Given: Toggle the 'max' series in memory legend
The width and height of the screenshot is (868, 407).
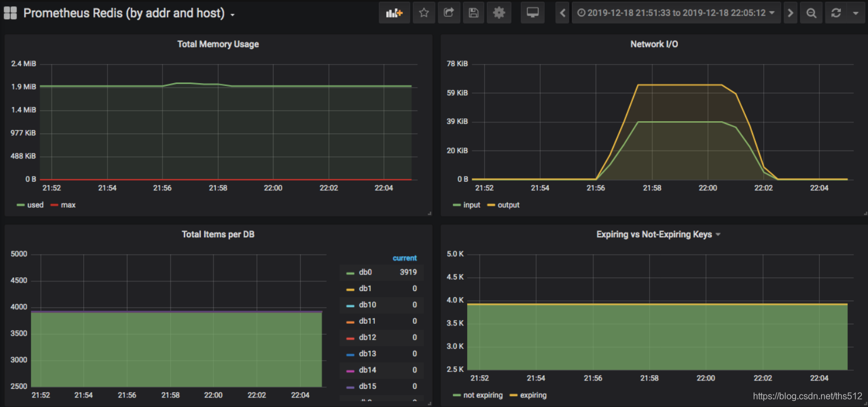Looking at the screenshot, I should pyautogui.click(x=68, y=205).
